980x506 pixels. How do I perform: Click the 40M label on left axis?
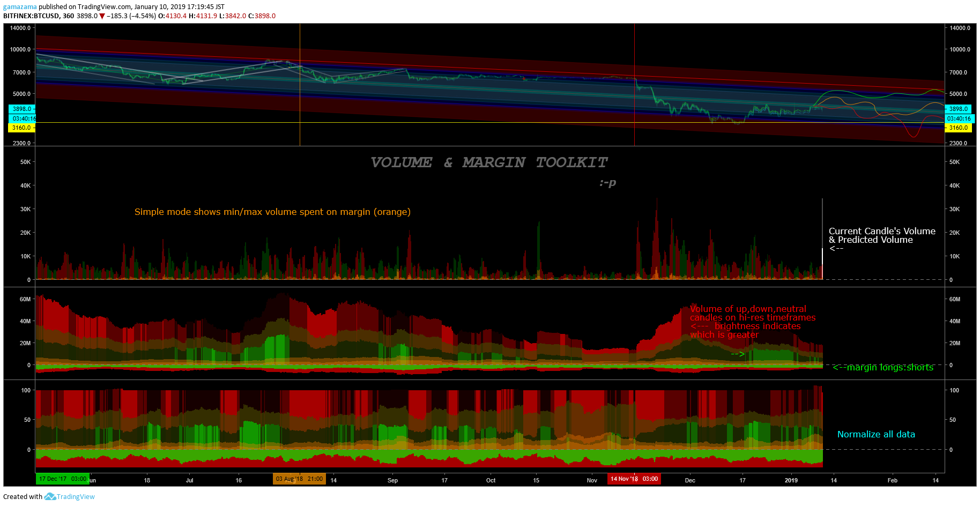[25, 321]
